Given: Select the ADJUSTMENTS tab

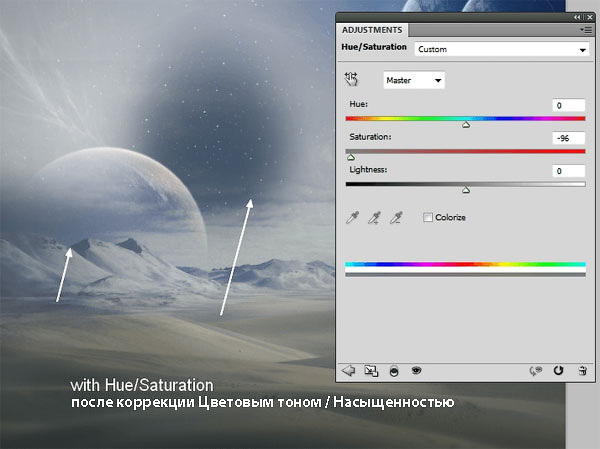Looking at the screenshot, I should [x=372, y=30].
